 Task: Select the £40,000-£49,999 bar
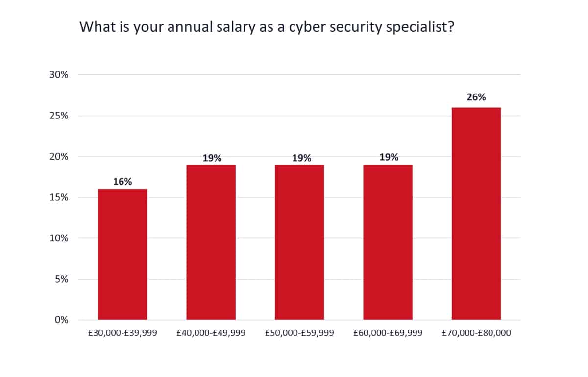click(x=211, y=242)
